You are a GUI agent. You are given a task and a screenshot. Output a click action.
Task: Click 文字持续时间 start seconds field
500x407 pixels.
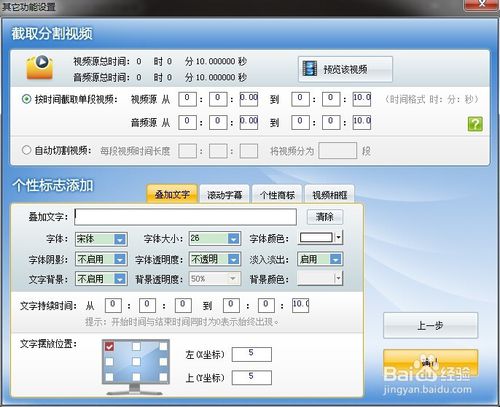tap(183, 305)
